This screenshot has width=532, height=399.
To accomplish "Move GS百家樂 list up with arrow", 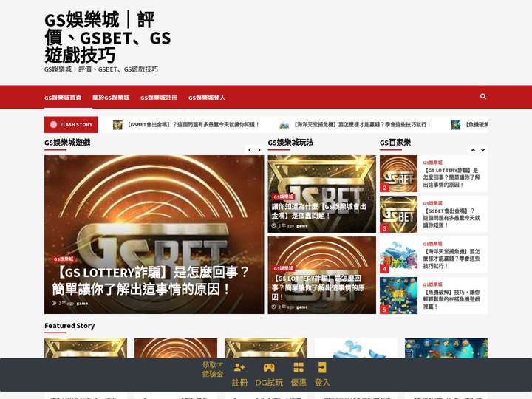I will point(474,150).
